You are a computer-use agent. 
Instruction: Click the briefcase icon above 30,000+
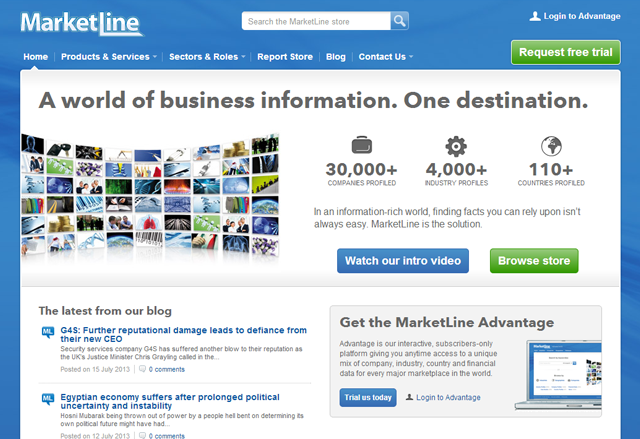[362, 145]
